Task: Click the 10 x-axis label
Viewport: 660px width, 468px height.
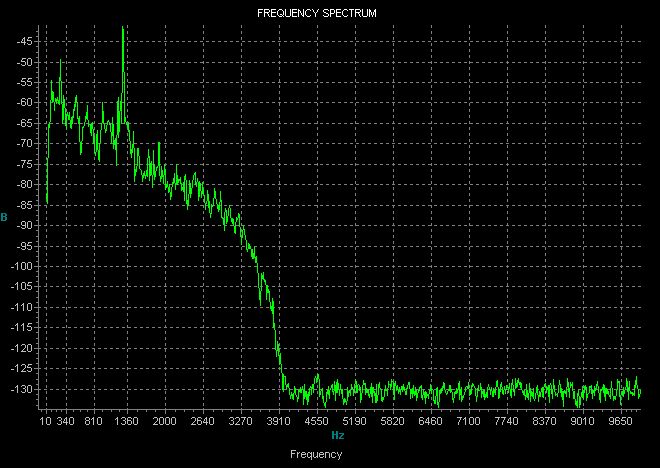Action: pos(46,421)
